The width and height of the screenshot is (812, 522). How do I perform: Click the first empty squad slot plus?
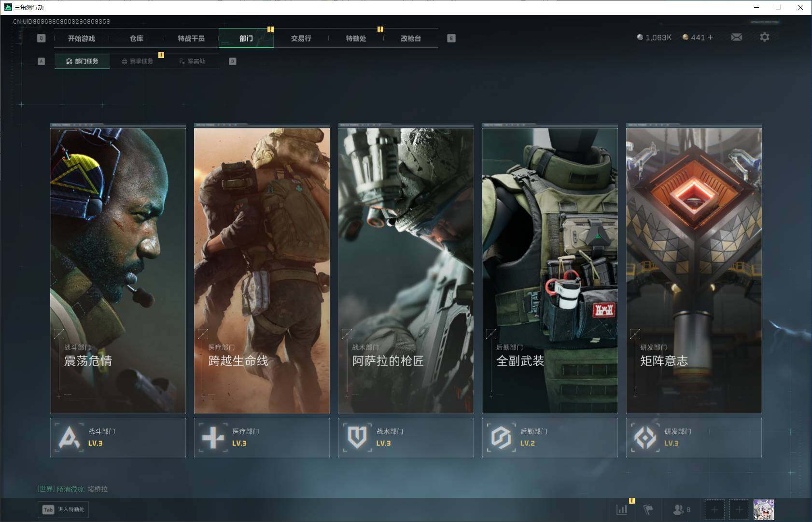pyautogui.click(x=714, y=509)
